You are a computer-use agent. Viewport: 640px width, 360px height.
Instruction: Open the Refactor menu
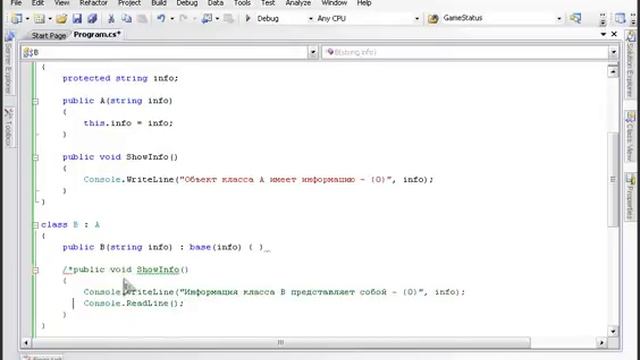coord(93,3)
